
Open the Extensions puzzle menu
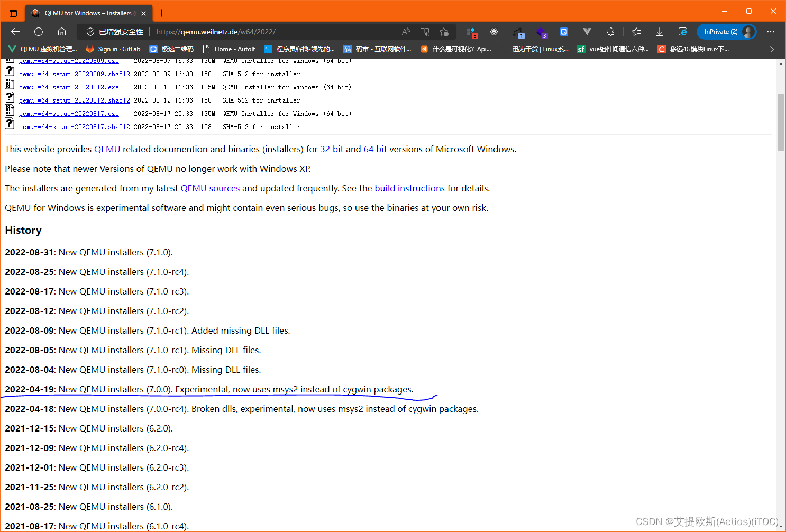[x=610, y=32]
